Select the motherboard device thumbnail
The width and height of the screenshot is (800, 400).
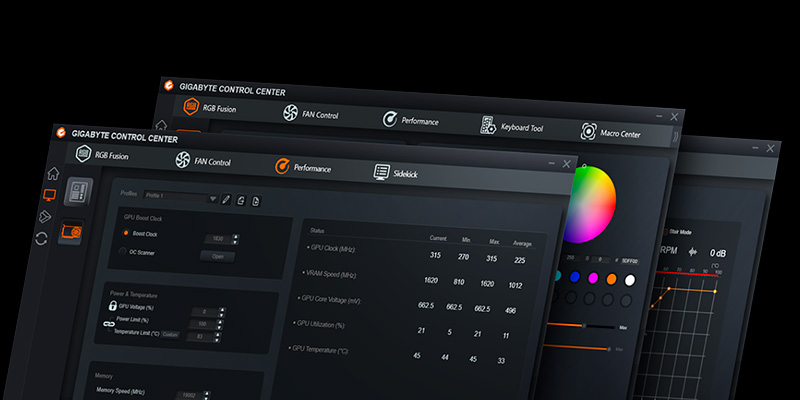click(79, 191)
